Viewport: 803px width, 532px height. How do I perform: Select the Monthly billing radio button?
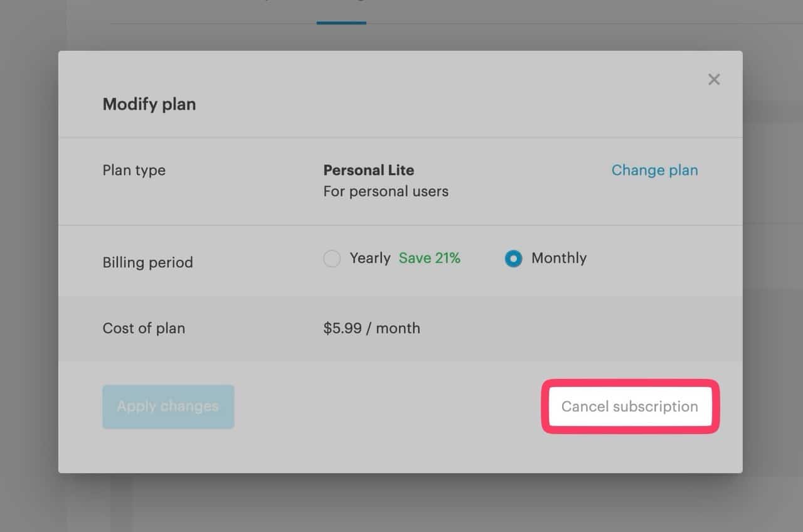[513, 258]
